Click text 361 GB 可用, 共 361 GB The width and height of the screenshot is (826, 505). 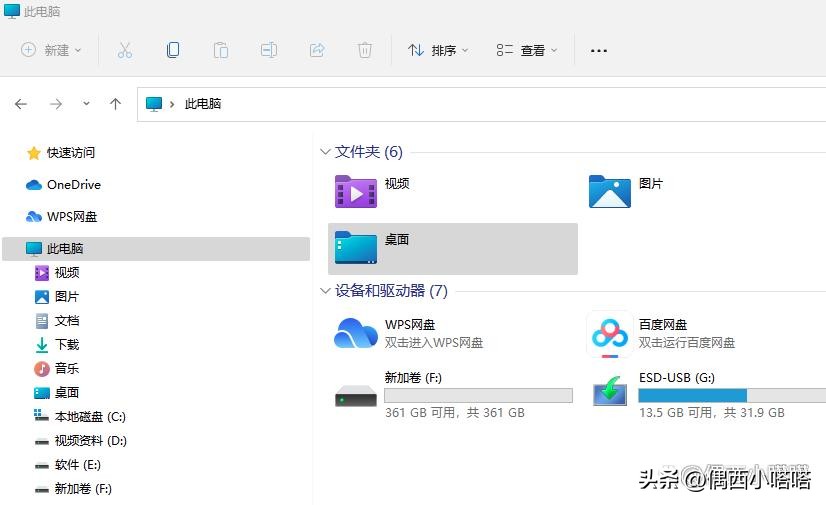point(455,412)
